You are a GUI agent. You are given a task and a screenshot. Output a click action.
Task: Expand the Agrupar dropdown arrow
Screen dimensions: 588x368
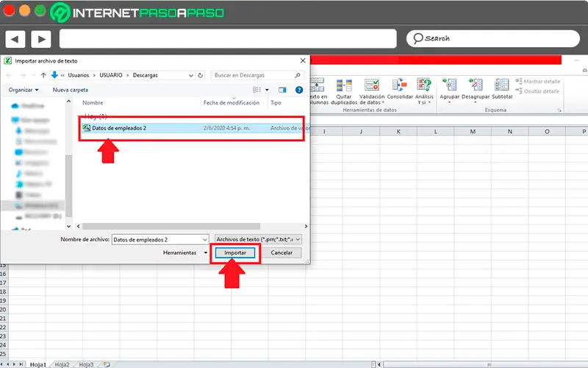tap(449, 102)
